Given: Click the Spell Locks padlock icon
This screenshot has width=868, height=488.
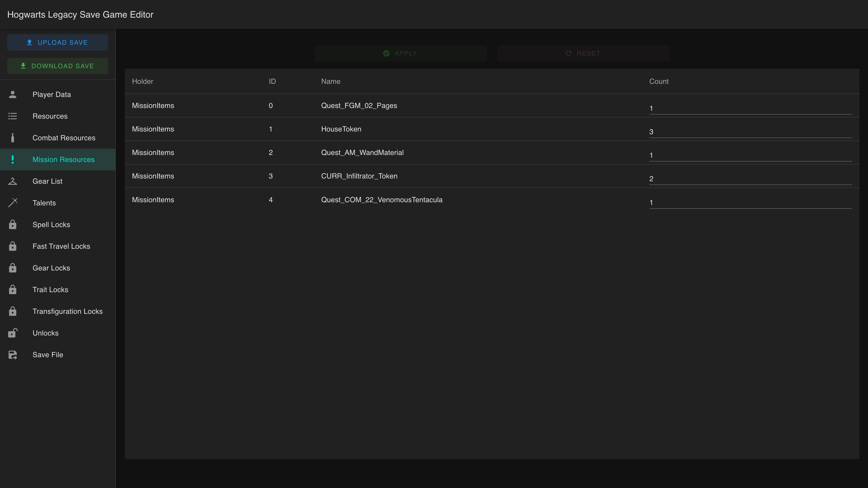Looking at the screenshot, I should click(x=12, y=225).
